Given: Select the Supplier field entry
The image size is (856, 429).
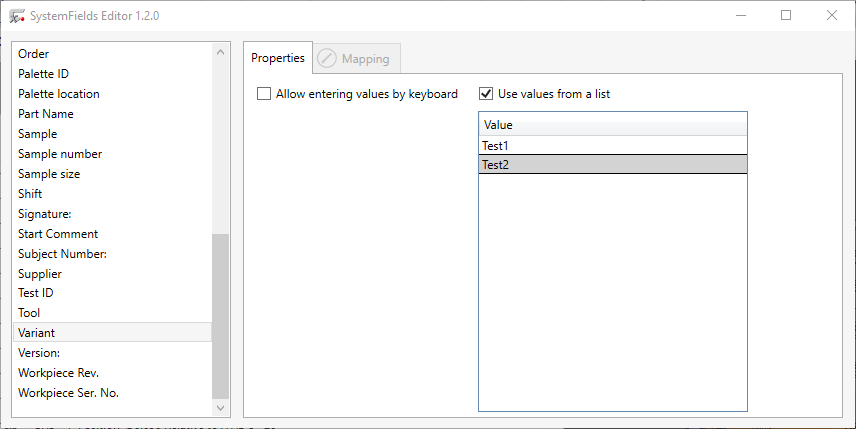Looking at the screenshot, I should (x=40, y=274).
